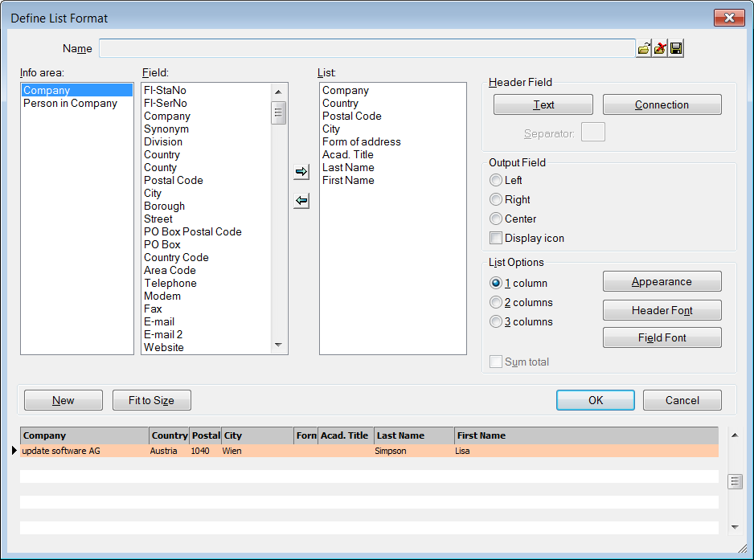The height and width of the screenshot is (560, 754).
Task: Choose the 2 columns option
Action: (496, 303)
